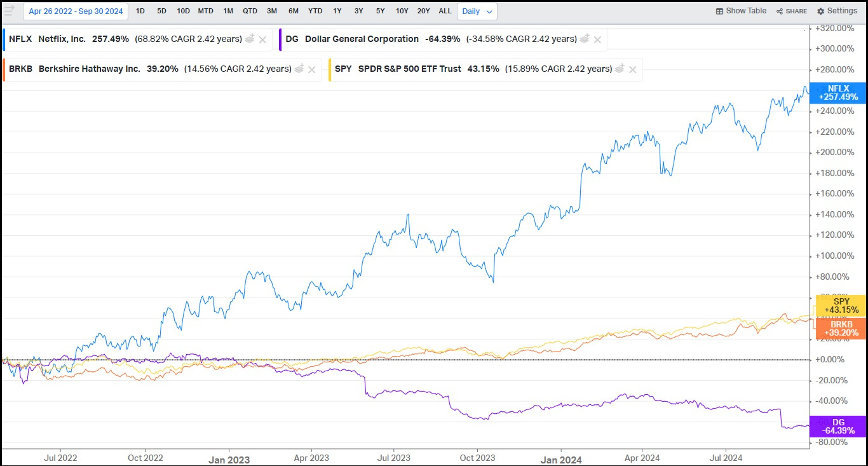The image size is (868, 466).
Task: Click the Jan 2023 label on time axis
Action: 229,460
